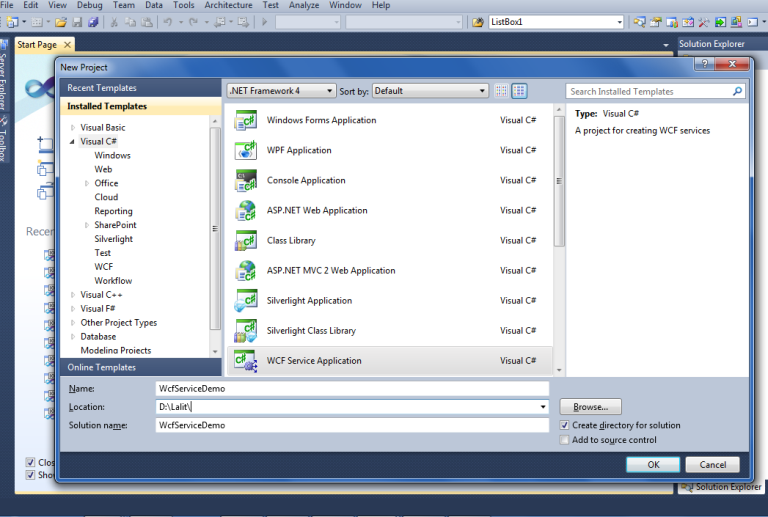
Task: Click the Redo arrow icon
Action: pos(193,22)
